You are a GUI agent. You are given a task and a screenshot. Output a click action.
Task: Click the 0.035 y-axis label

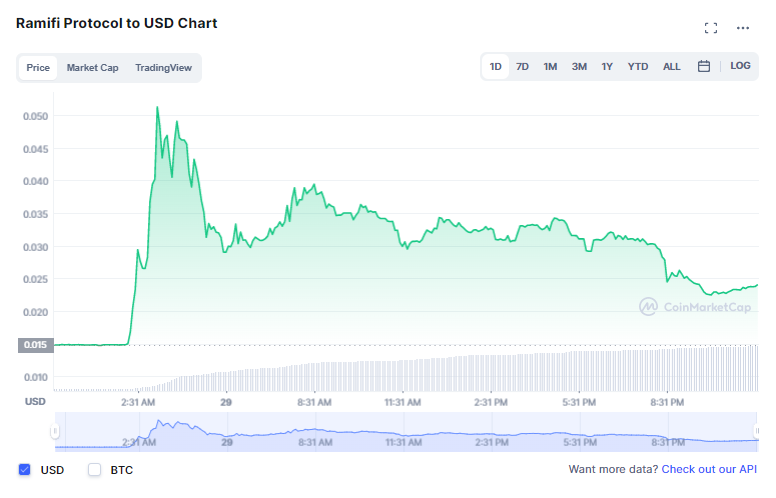point(35,214)
